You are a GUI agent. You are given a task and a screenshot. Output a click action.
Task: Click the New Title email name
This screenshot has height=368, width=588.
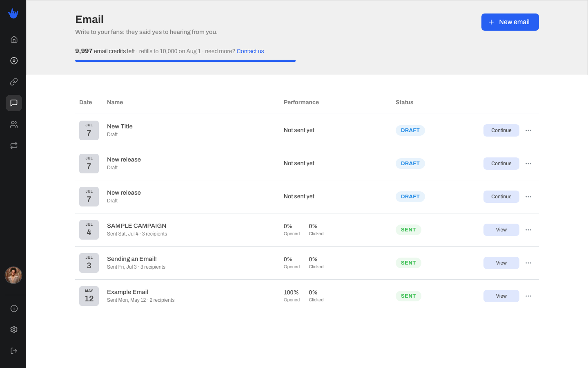[x=120, y=126]
